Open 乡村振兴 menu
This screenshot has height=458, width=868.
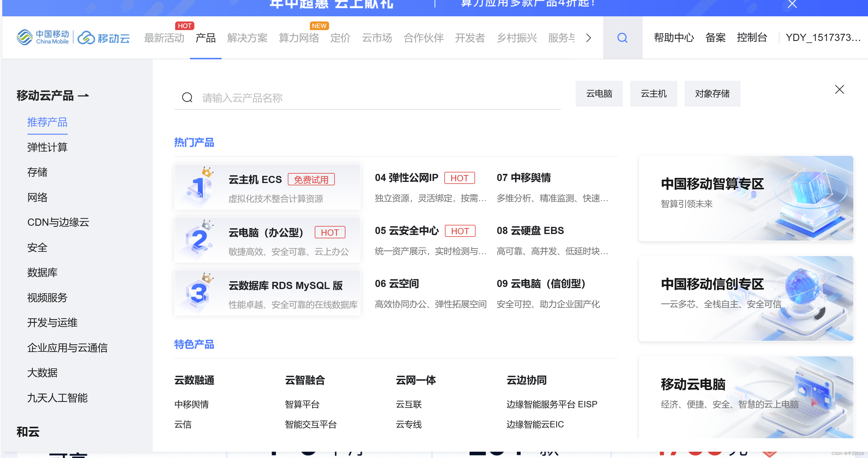517,38
